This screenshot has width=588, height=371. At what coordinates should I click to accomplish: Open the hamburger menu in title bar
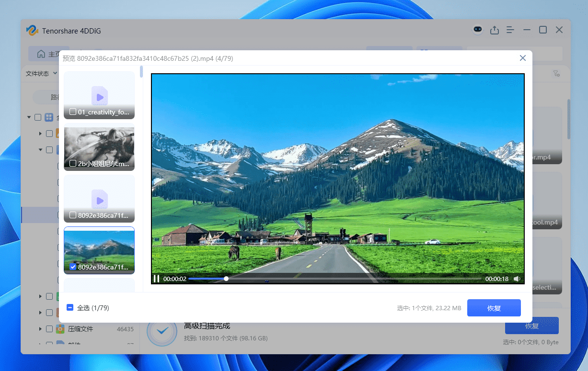pos(510,30)
